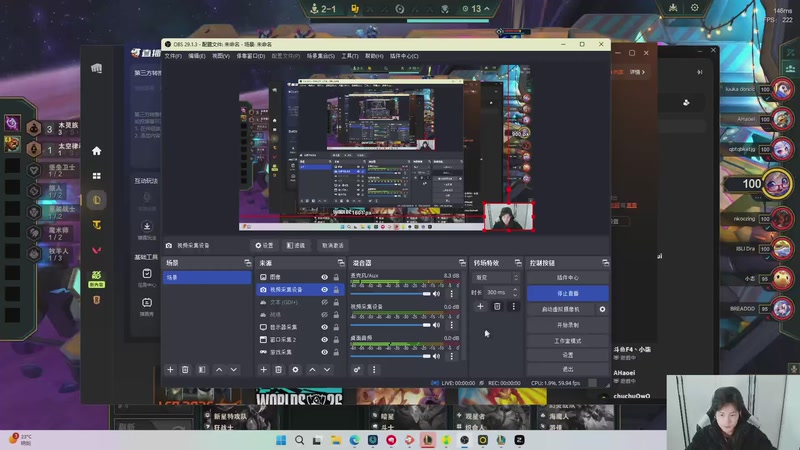Hide the 视频采集设备 source via its eye icon

(324, 289)
